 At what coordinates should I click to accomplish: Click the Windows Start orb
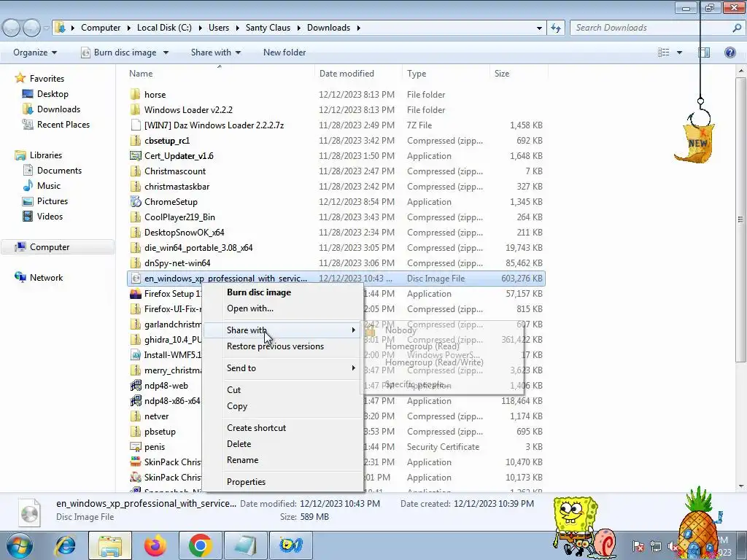tap(19, 545)
